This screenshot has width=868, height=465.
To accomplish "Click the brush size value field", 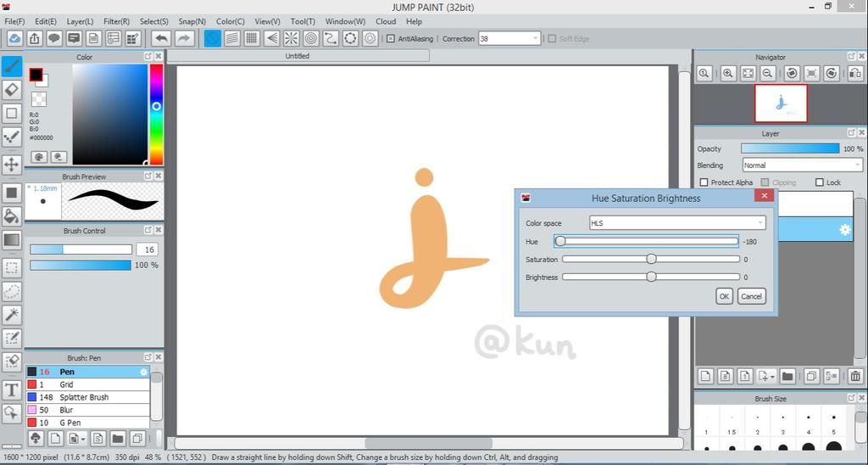I will pos(148,249).
